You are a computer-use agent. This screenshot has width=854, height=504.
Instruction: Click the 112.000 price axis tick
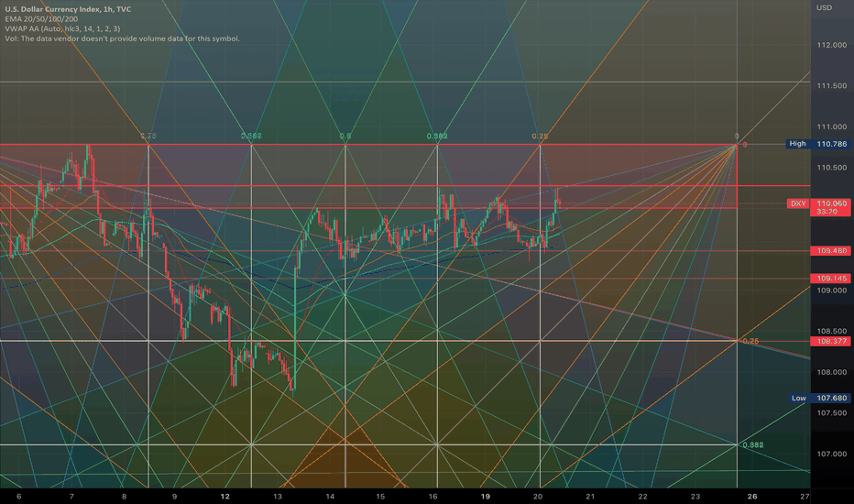(832, 45)
